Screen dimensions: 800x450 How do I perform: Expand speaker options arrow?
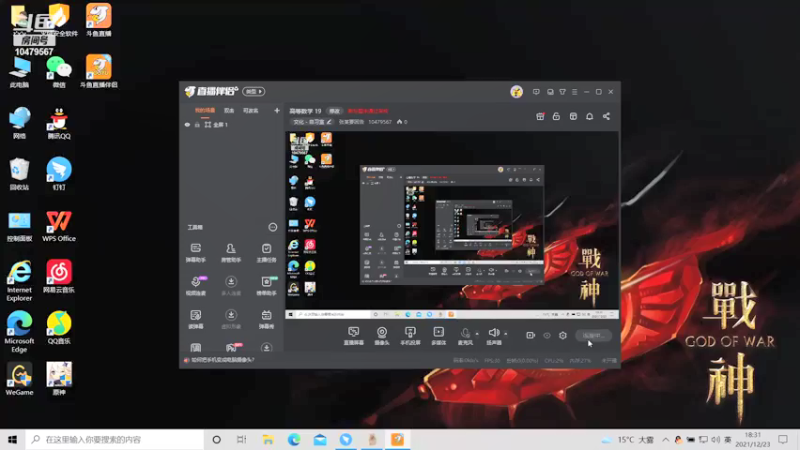[x=506, y=334]
